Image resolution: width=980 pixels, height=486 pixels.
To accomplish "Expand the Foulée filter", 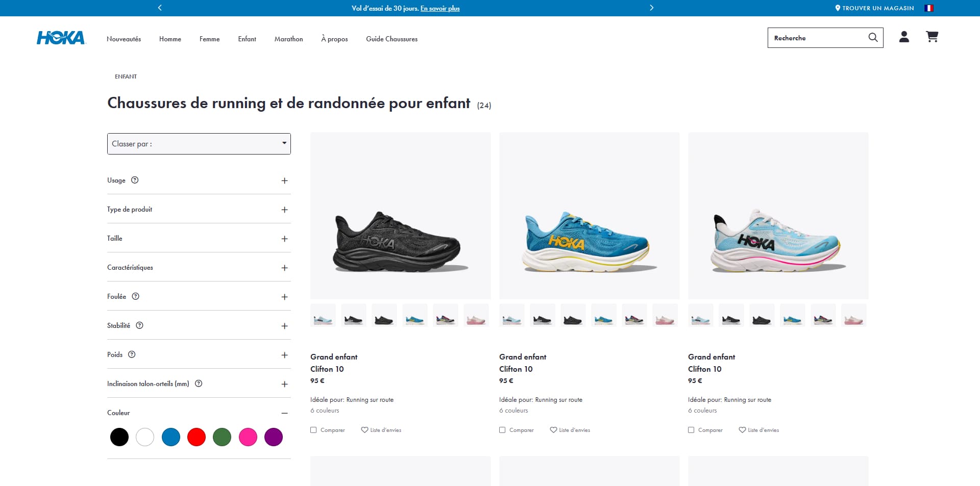I will [285, 297].
